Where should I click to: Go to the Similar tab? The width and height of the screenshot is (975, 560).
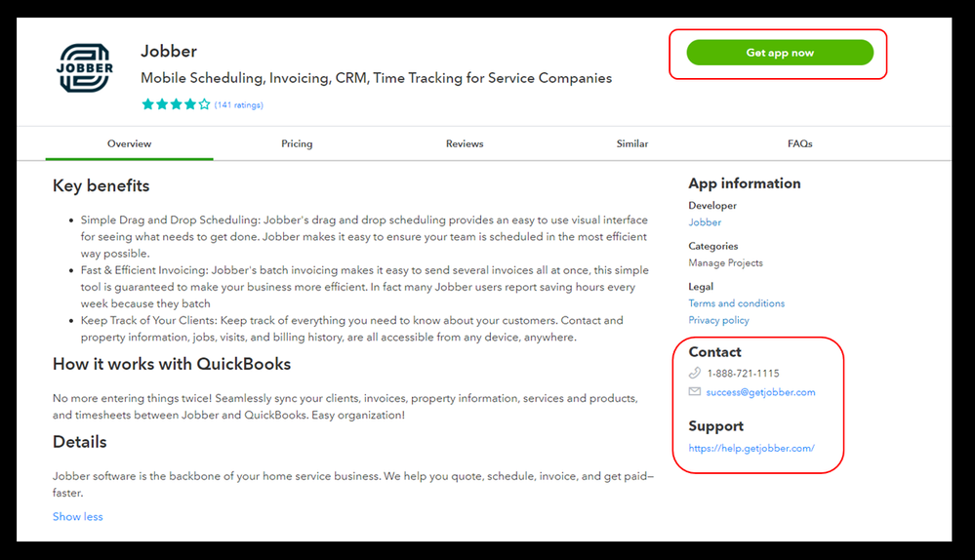(x=632, y=143)
